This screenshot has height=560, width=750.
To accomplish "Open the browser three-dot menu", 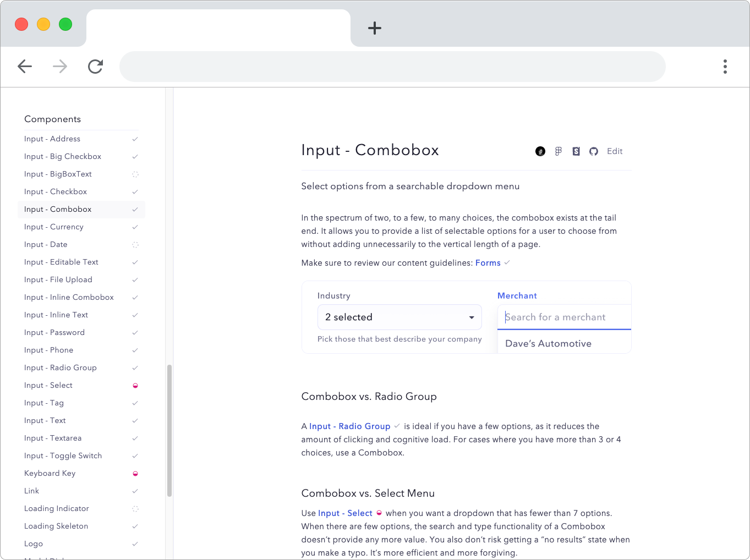I will tap(725, 66).
